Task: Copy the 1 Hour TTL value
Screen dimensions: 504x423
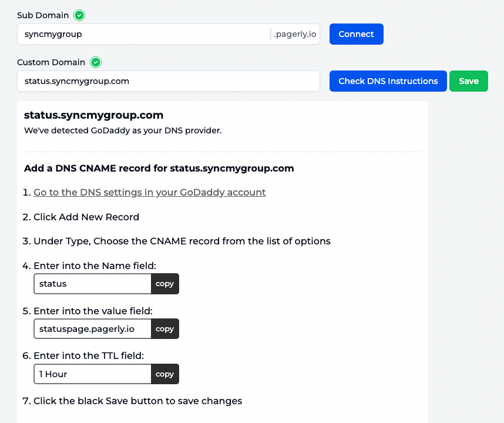Action: tap(164, 374)
